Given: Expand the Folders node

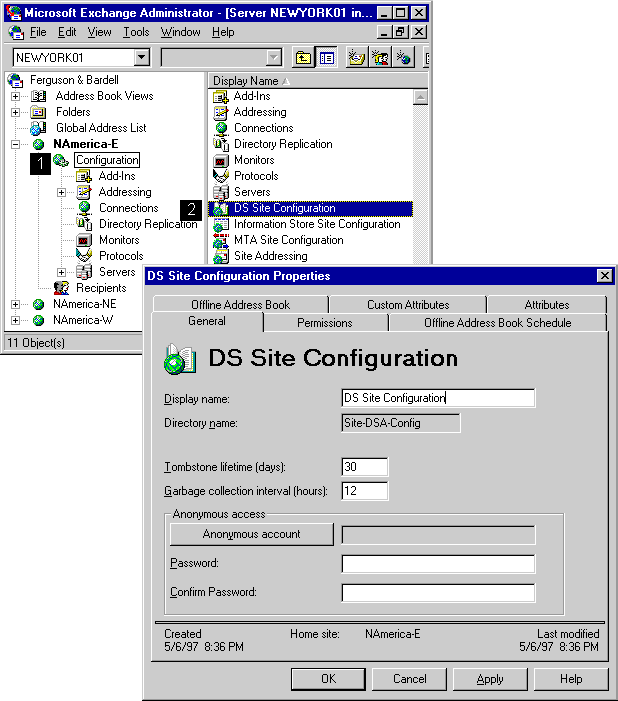Looking at the screenshot, I should pyautogui.click(x=16, y=112).
